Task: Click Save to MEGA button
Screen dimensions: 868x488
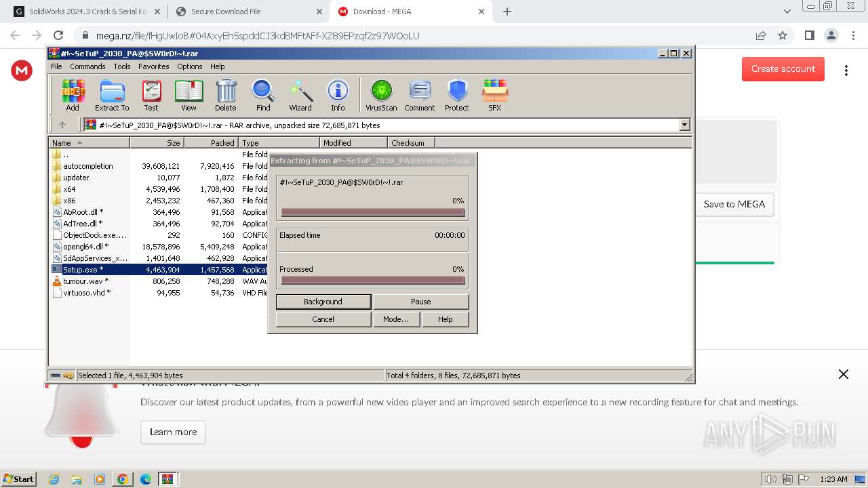Action: tap(734, 204)
